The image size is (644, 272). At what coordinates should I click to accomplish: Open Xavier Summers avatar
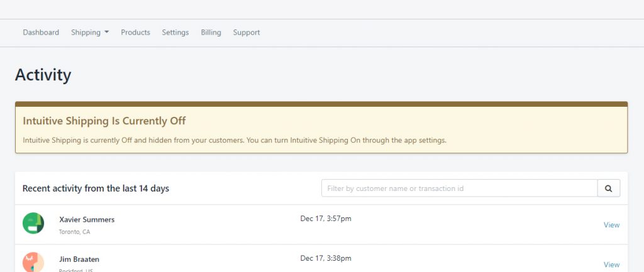(33, 223)
